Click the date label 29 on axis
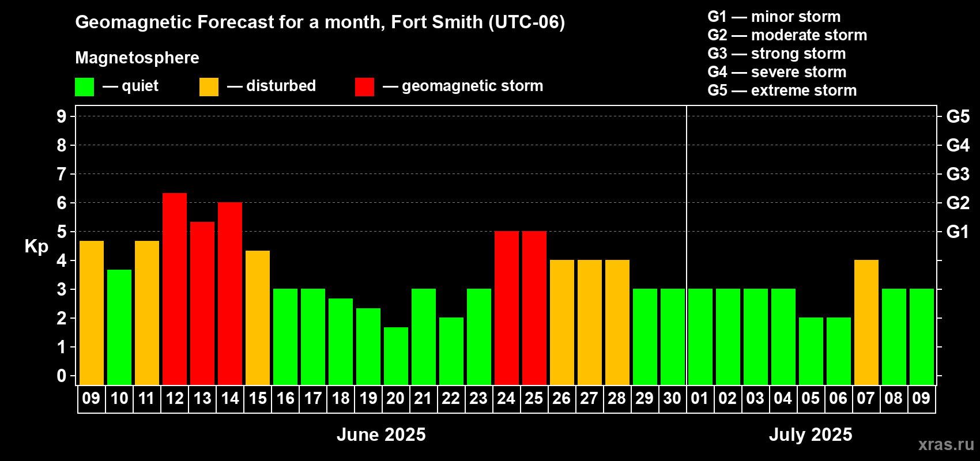This screenshot has width=980, height=461. pos(644,399)
